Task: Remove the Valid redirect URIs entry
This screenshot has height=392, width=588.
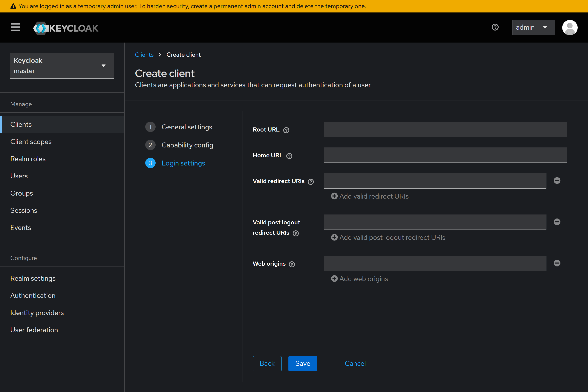Action: [557, 181]
